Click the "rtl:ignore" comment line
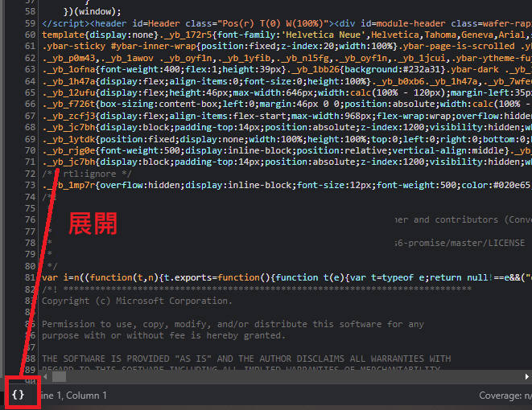 86,174
